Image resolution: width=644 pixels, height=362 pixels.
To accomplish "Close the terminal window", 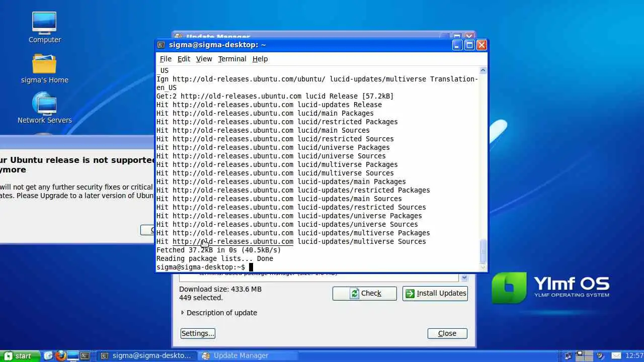I will 481,45.
